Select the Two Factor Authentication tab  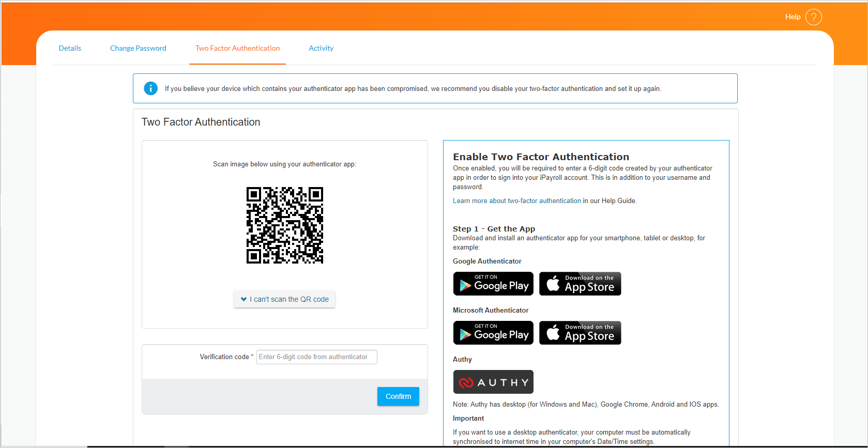click(x=237, y=48)
